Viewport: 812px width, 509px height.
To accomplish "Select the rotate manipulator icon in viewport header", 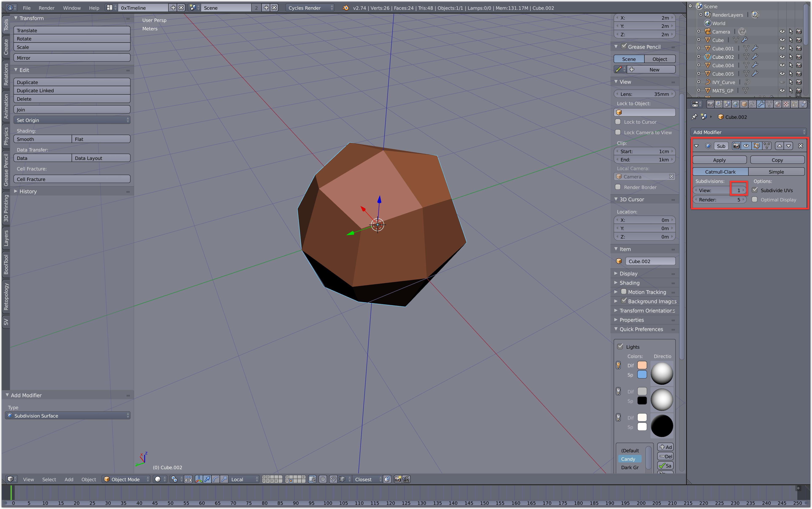I will pos(216,479).
